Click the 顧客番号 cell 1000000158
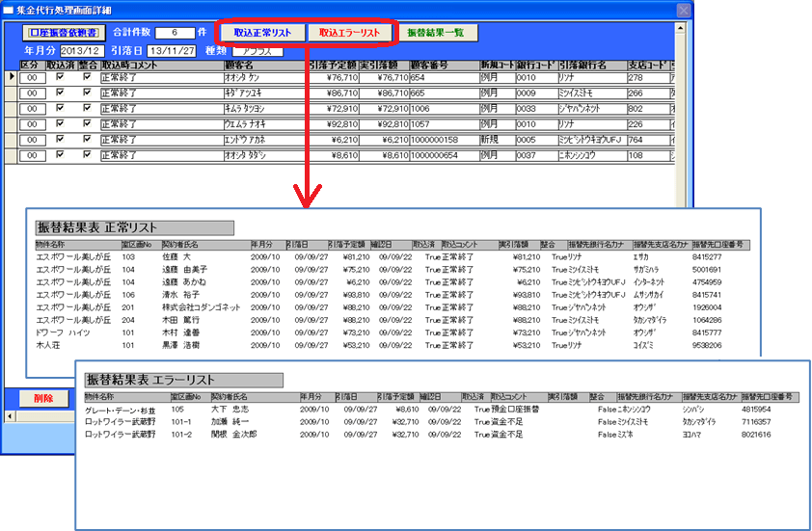 coord(442,139)
